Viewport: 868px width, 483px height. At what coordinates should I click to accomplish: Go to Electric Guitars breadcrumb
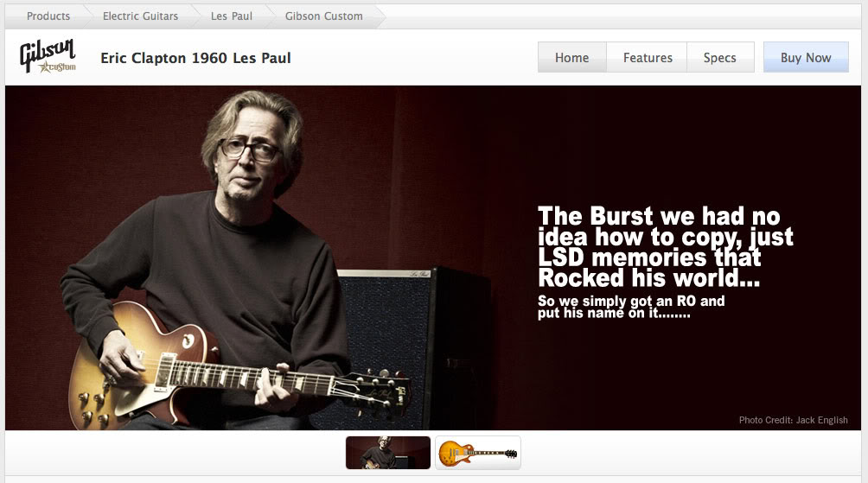(x=141, y=16)
